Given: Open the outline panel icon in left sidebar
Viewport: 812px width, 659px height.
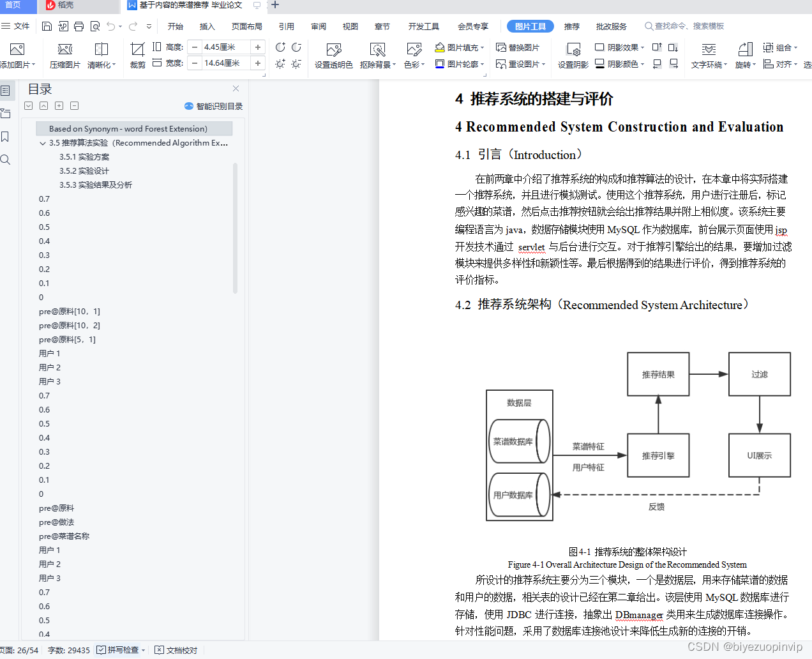Looking at the screenshot, I should click(5, 91).
